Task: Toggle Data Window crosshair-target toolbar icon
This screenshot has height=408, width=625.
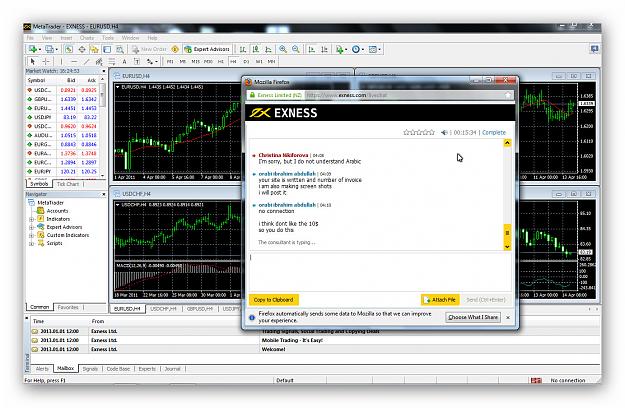Action: pyautogui.click(x=82, y=49)
